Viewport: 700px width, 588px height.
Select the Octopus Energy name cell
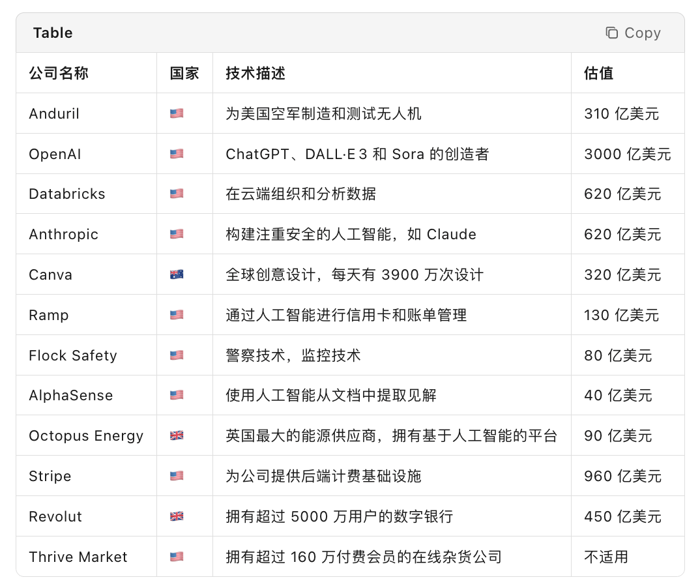(86, 435)
